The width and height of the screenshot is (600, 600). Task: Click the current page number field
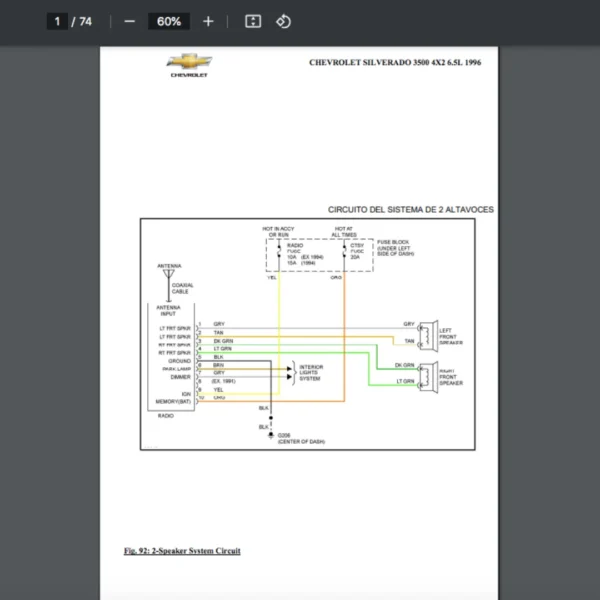coord(58,21)
